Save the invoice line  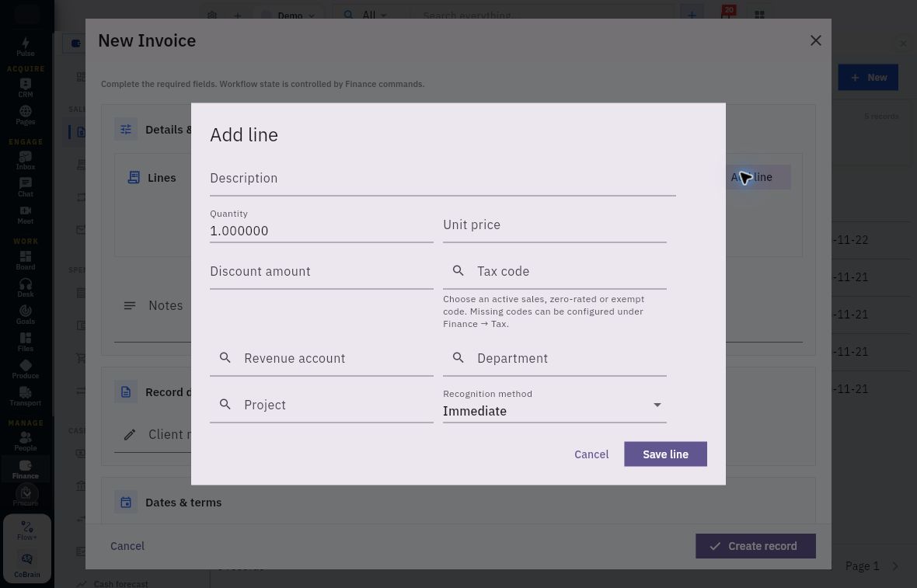coord(665,454)
